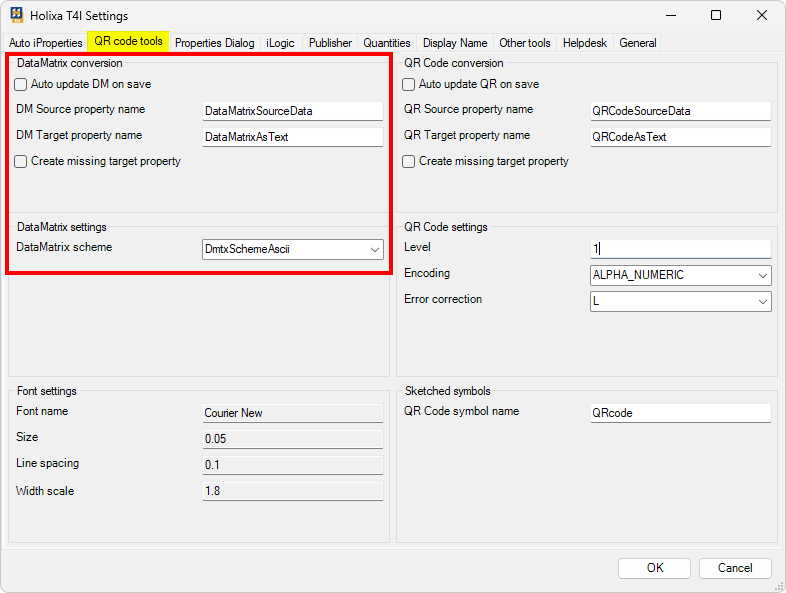Screen dimensions: 786x593
Task: Select the iLogic tab
Action: pos(281,43)
